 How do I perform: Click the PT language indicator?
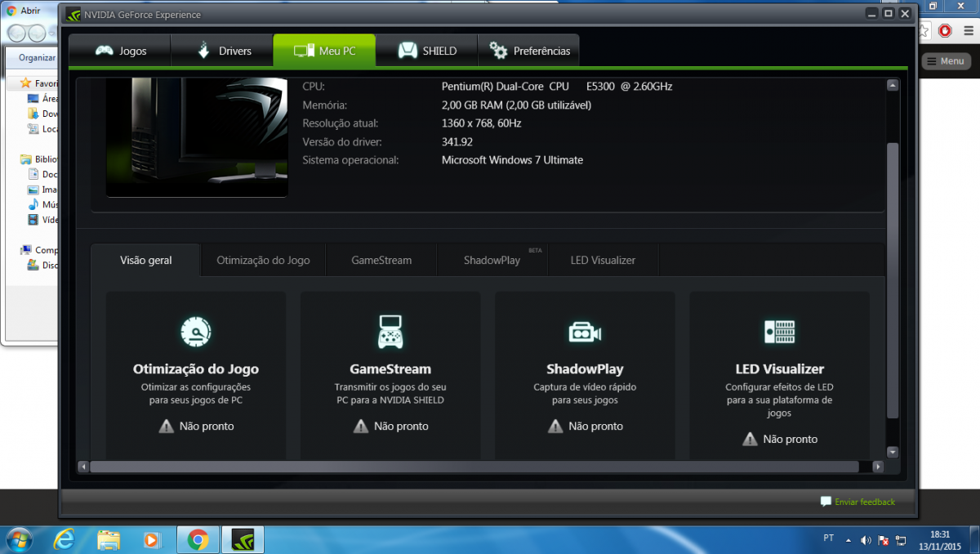829,539
